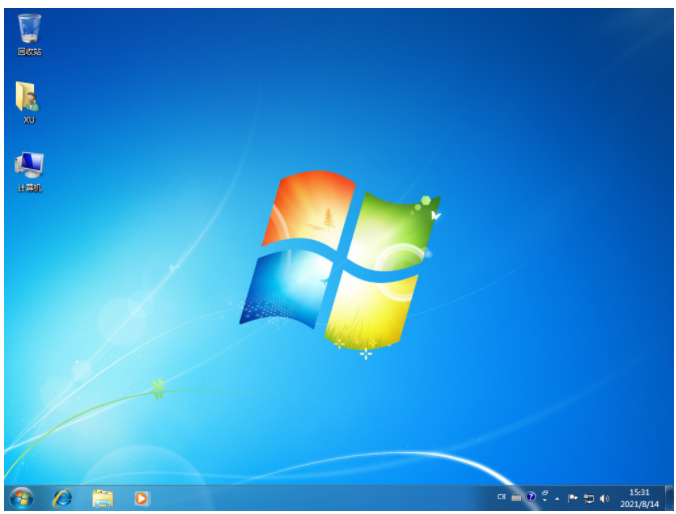Click the network connection tray icon

click(589, 497)
